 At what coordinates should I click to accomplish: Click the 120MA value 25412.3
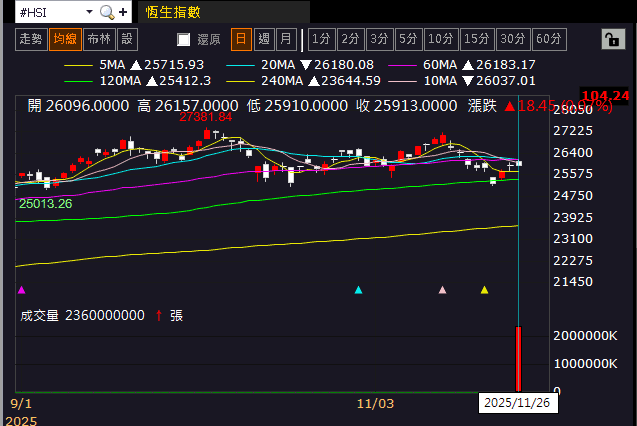tap(185, 81)
